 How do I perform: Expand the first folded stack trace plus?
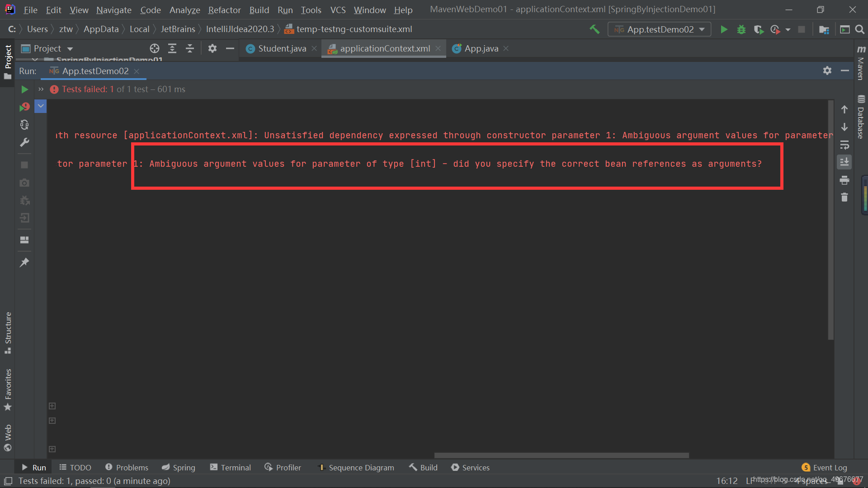[x=52, y=406]
